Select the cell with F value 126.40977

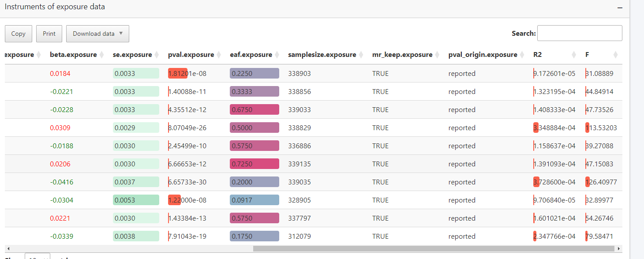(x=601, y=182)
